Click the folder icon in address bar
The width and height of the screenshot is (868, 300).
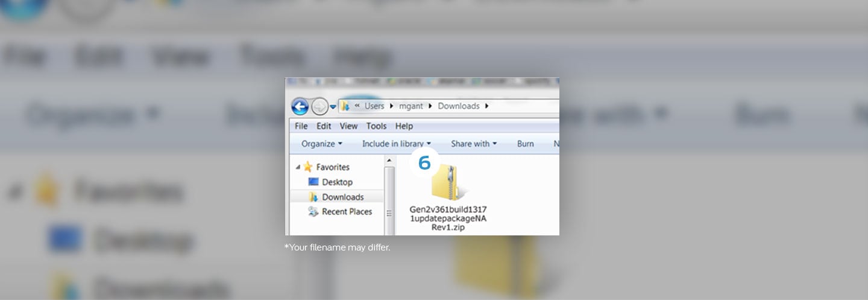pos(346,106)
